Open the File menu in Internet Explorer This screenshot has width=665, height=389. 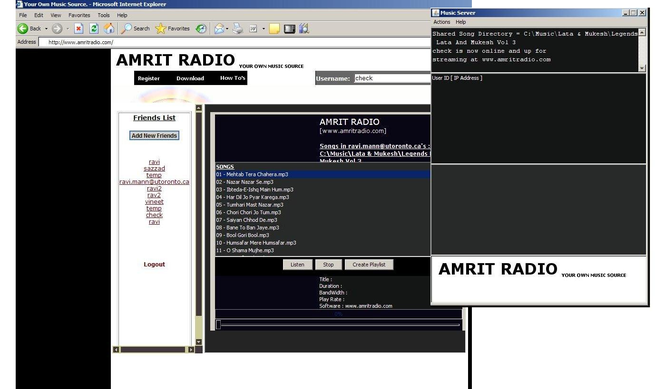tap(23, 15)
